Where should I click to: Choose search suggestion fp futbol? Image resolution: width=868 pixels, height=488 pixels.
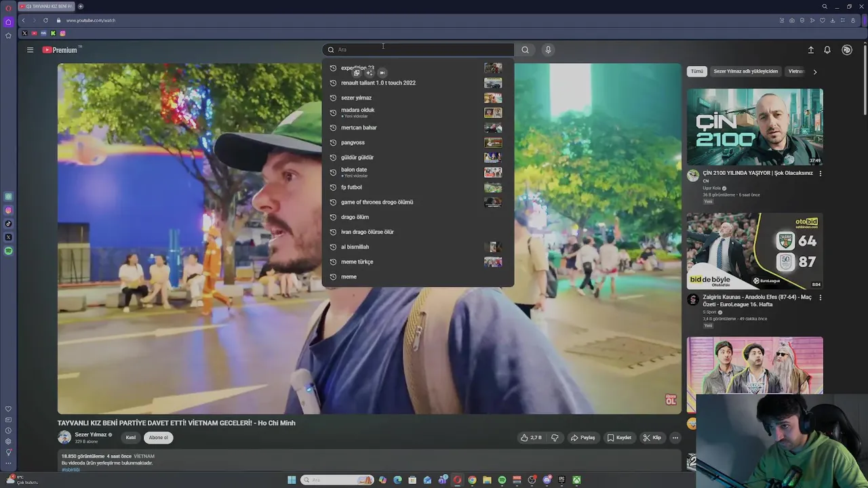pos(418,187)
